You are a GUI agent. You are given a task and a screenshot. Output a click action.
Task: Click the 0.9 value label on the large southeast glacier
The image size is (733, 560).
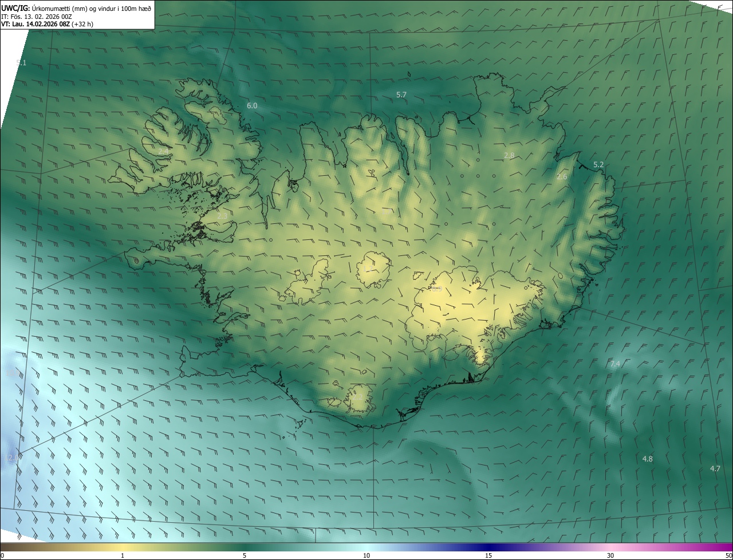(436, 289)
